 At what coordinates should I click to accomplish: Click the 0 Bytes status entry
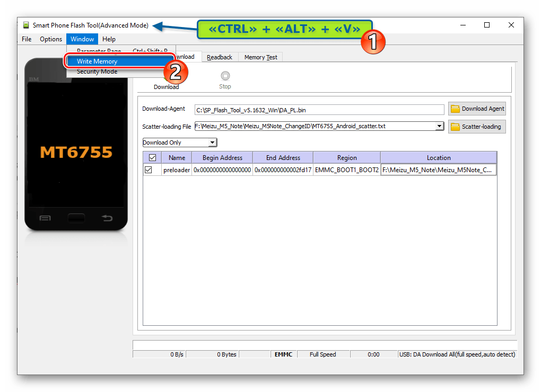pyautogui.click(x=213, y=354)
